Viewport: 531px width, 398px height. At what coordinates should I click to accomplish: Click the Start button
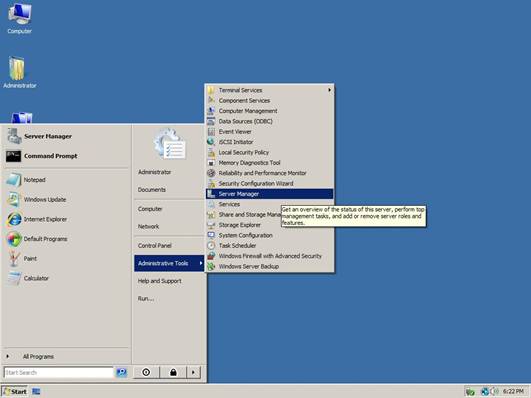tap(15, 392)
